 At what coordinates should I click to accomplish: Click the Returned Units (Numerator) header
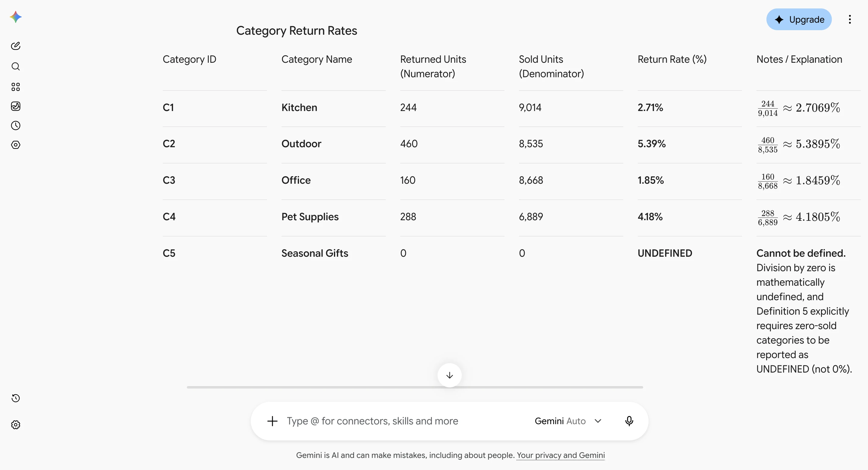point(433,66)
